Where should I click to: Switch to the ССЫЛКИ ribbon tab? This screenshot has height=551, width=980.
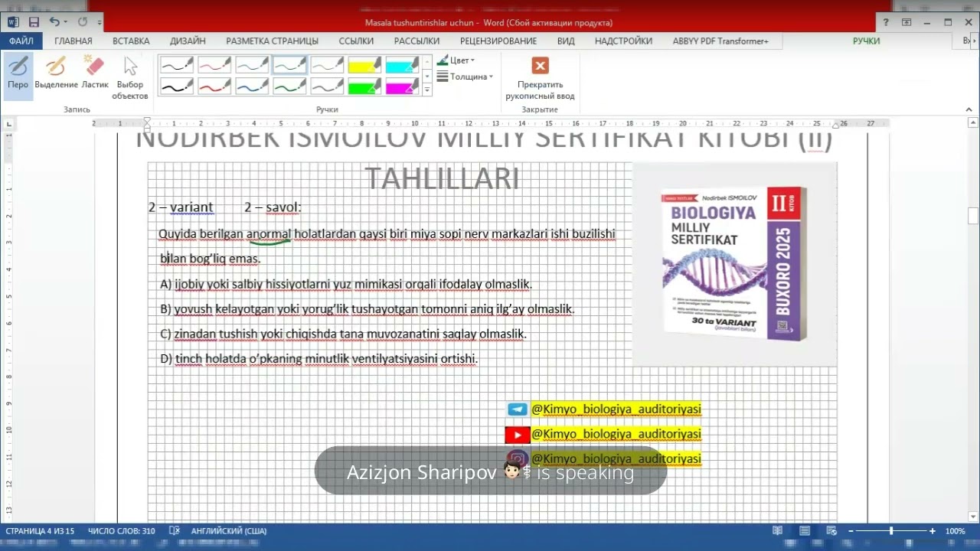356,41
